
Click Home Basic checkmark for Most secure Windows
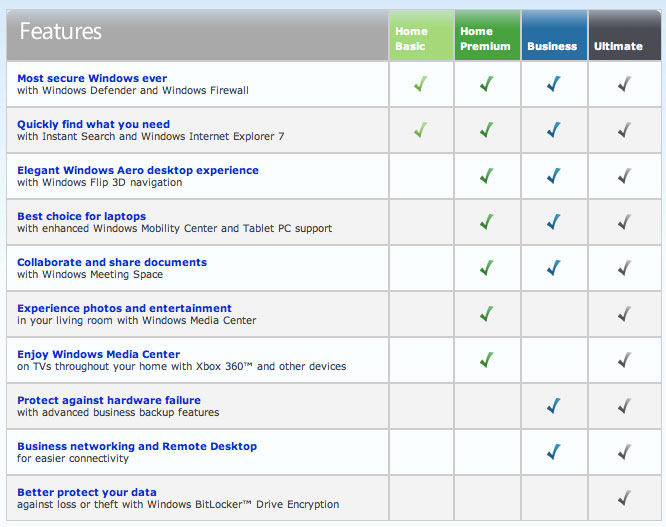point(420,85)
